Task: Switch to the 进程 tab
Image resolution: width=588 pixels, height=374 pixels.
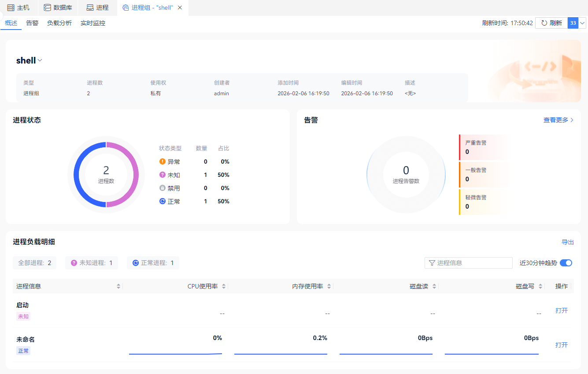Action: [98, 7]
